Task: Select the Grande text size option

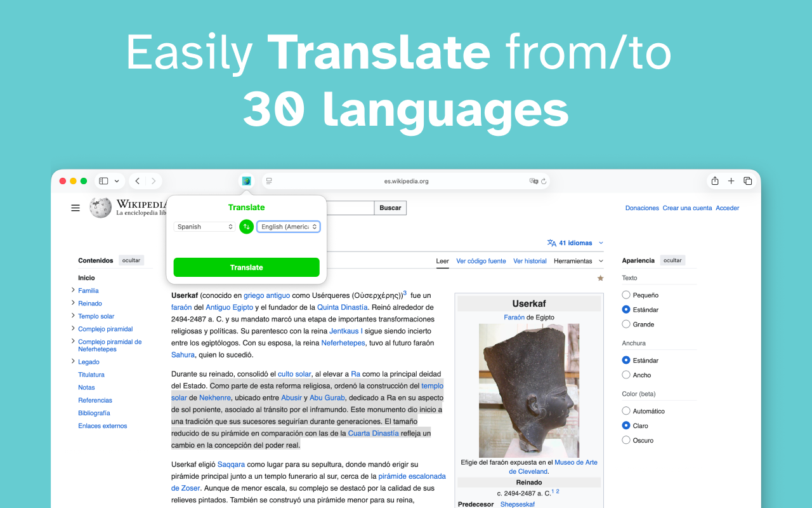Action: [626, 324]
